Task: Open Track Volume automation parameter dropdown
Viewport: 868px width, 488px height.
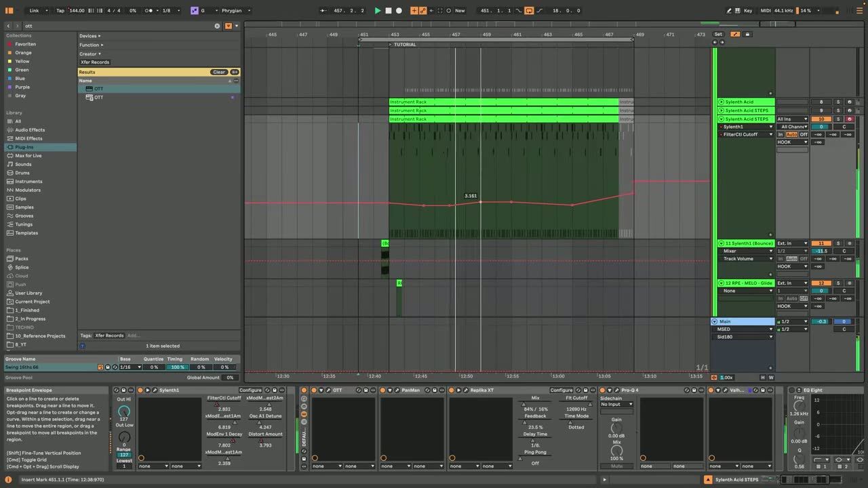Action: pos(745,259)
